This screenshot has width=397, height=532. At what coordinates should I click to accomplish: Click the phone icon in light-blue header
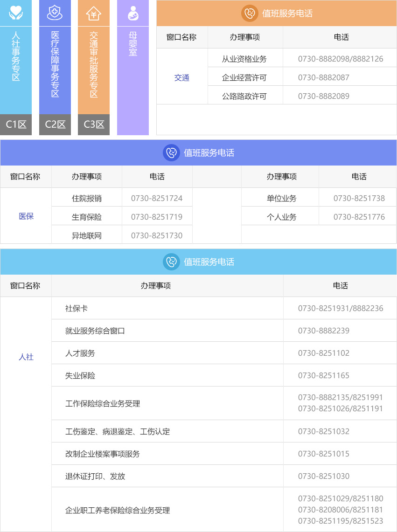tap(171, 262)
